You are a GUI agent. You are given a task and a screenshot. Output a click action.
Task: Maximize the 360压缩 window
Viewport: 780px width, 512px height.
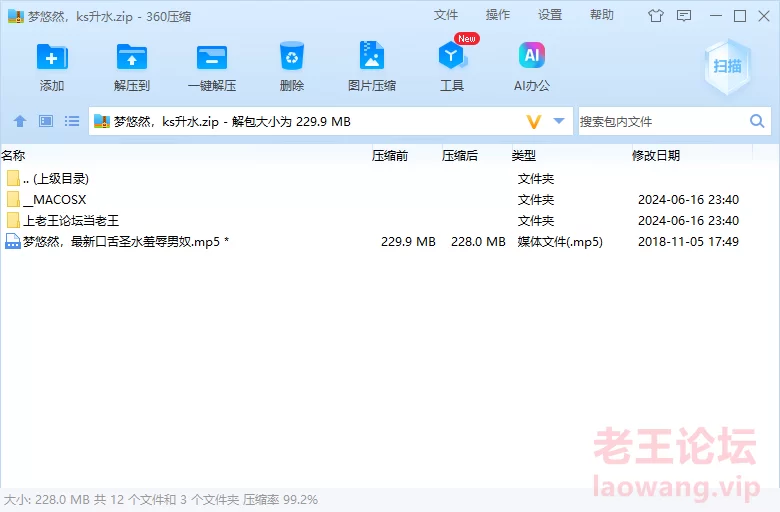[740, 16]
